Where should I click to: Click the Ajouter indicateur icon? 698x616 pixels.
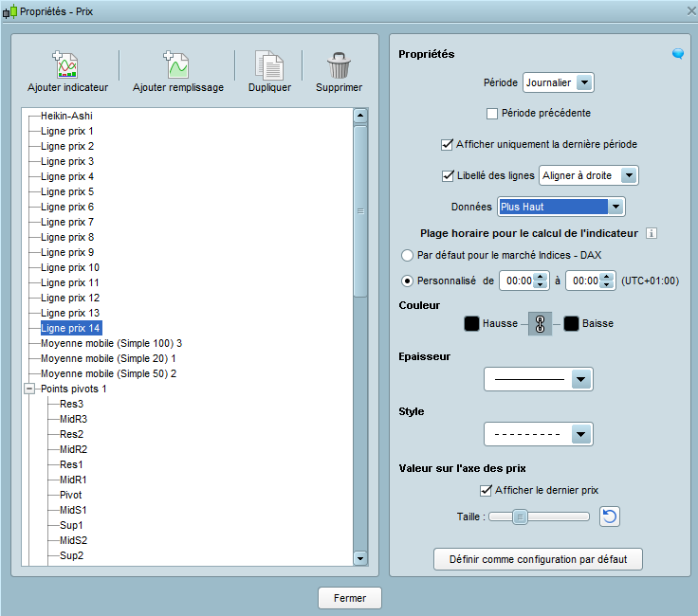point(66,64)
